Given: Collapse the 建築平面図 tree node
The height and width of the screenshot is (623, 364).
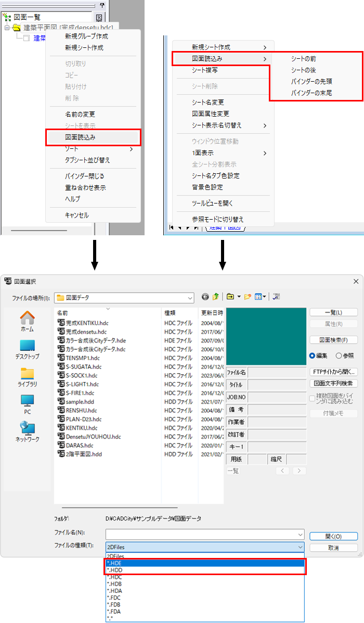Looking at the screenshot, I should [x=7, y=28].
